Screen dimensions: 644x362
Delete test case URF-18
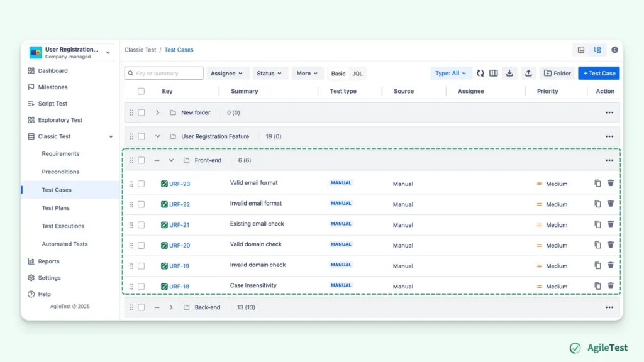point(611,286)
